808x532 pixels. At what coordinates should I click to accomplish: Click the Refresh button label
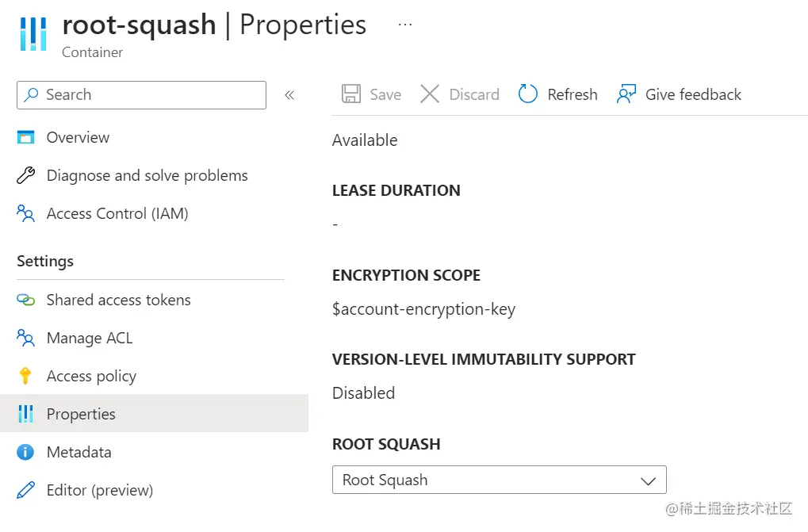[572, 94]
